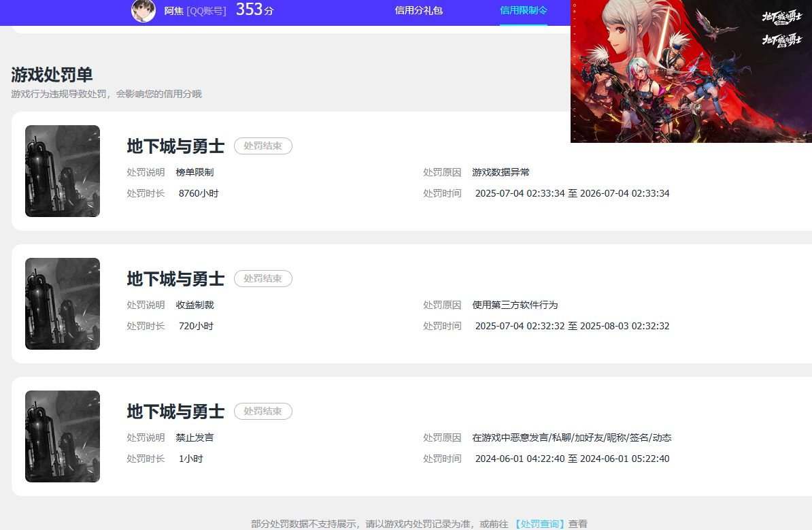The height and width of the screenshot is (530, 812).
Task: Click the 游戏处罚单 heading
Action: [x=52, y=75]
